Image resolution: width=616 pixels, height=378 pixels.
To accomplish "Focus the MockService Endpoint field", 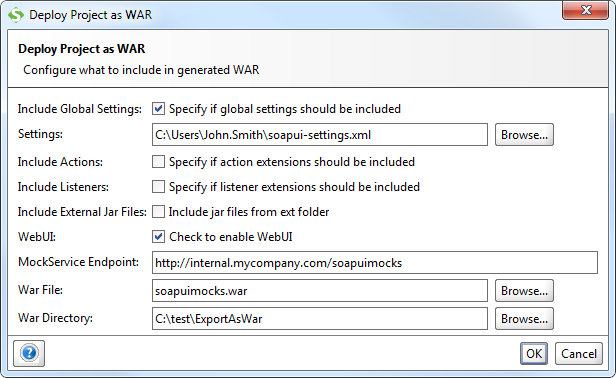I will tap(375, 262).
